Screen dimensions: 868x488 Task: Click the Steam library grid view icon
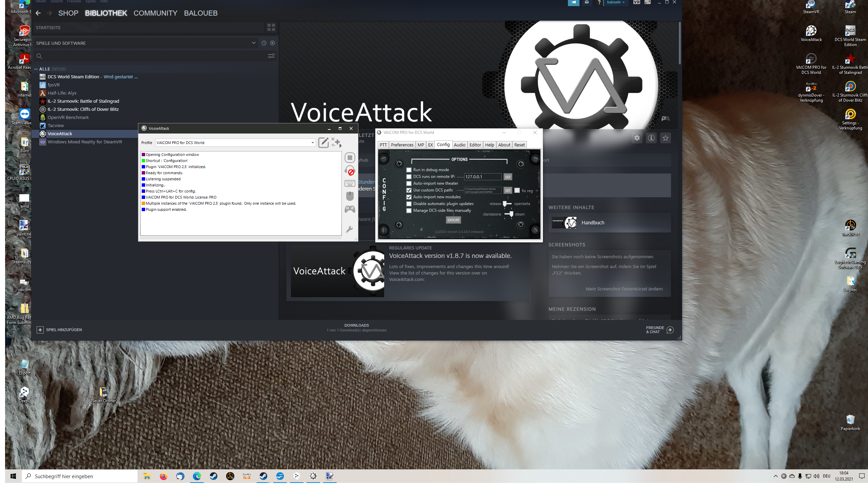pos(271,27)
